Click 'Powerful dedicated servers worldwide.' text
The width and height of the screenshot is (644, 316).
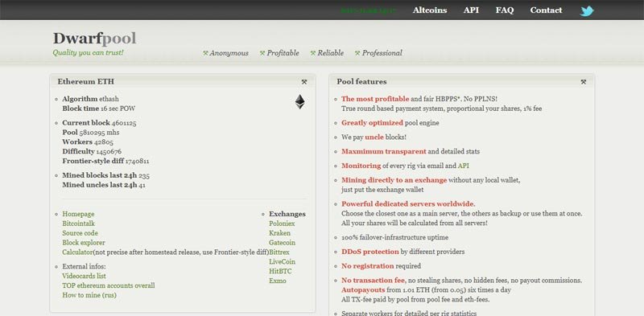coord(408,204)
